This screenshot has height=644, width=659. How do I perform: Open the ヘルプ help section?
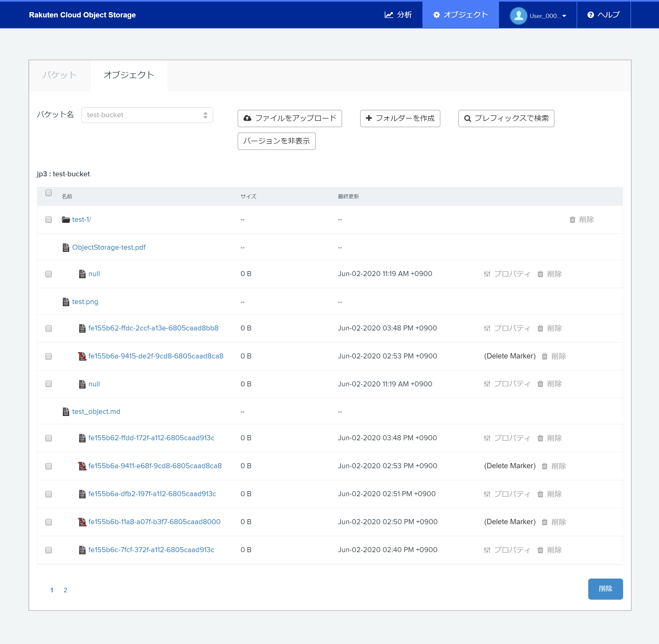tap(604, 15)
